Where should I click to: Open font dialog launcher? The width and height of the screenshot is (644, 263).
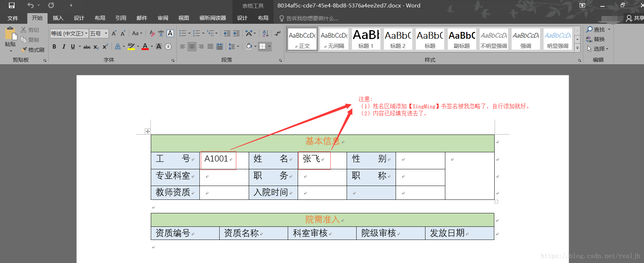pos(173,61)
